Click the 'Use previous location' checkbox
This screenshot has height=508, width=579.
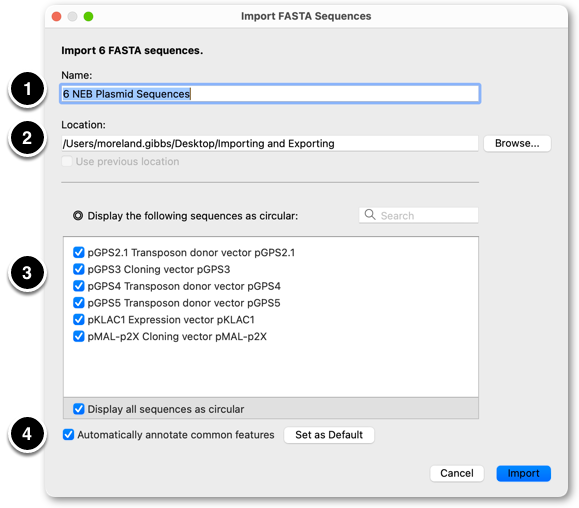pyautogui.click(x=67, y=161)
